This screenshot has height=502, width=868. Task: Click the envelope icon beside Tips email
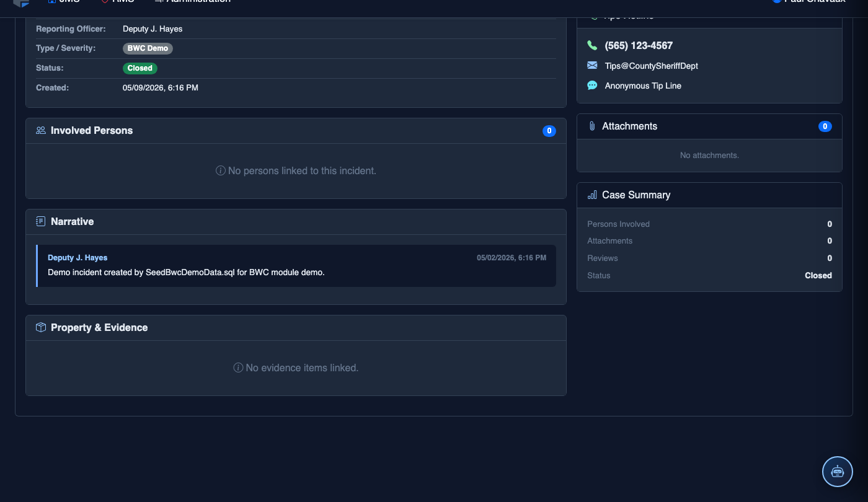click(x=592, y=66)
